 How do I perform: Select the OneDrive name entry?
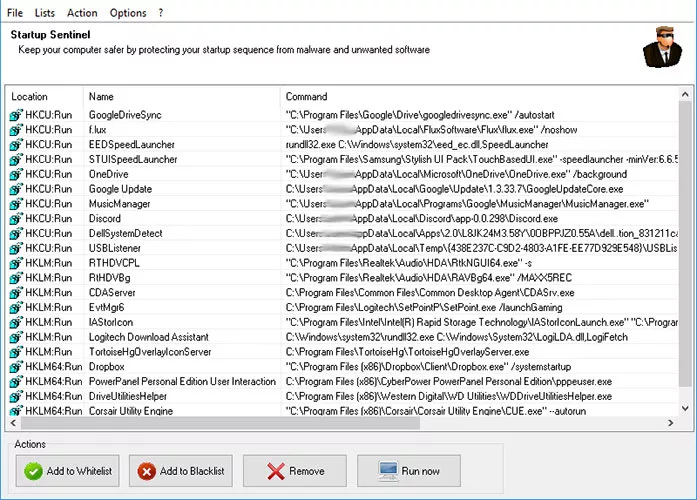[108, 174]
